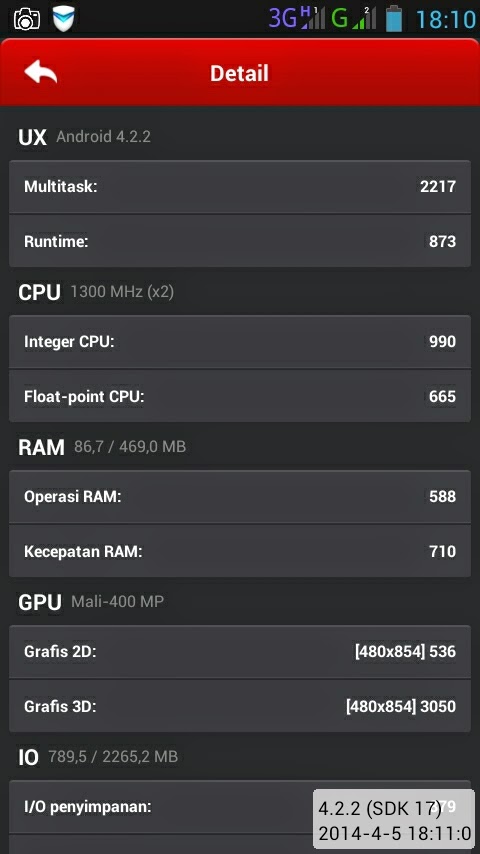Select the Integer CPU row
Screen dimensions: 480x854
point(240,341)
